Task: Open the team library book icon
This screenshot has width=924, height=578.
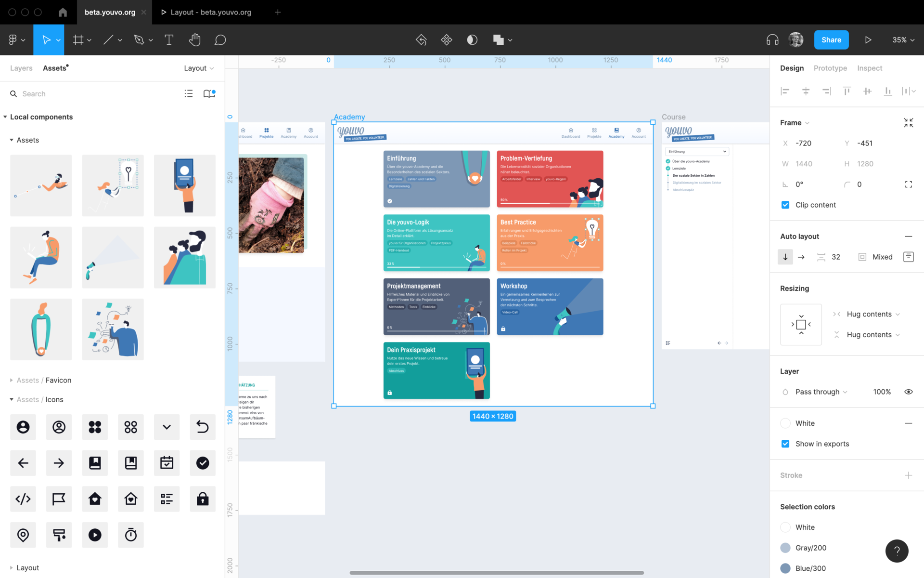Action: (209, 93)
